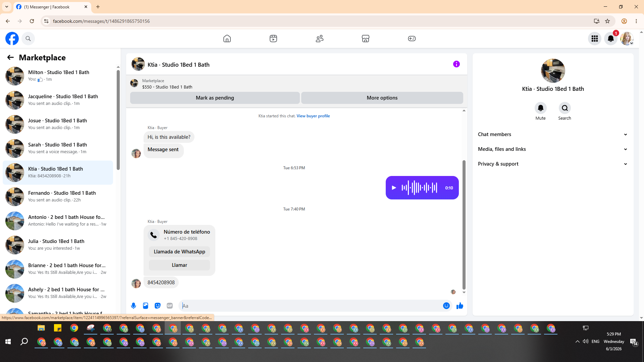Open Ashely 2 bed 1 bath House chat

(x=58, y=293)
